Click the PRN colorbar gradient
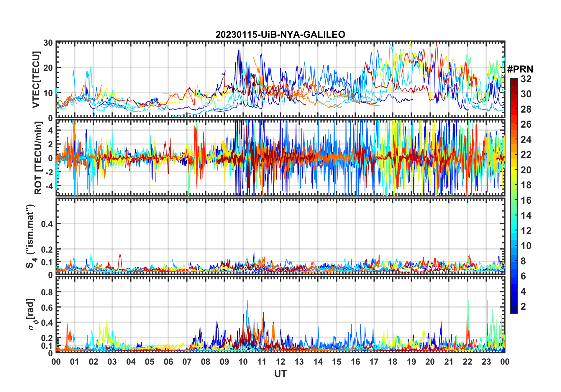Viewport: 561px width, 392px height. pyautogui.click(x=514, y=196)
